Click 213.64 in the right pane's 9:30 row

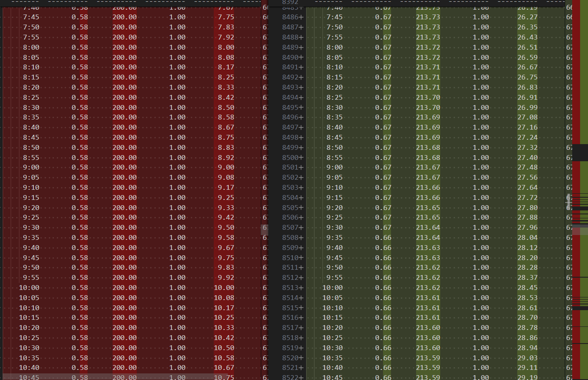coord(428,228)
